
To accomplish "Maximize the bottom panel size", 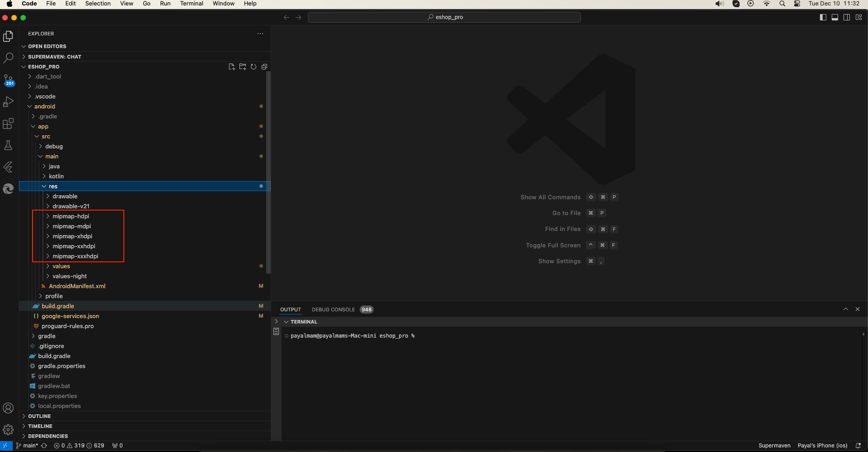I will [x=846, y=309].
